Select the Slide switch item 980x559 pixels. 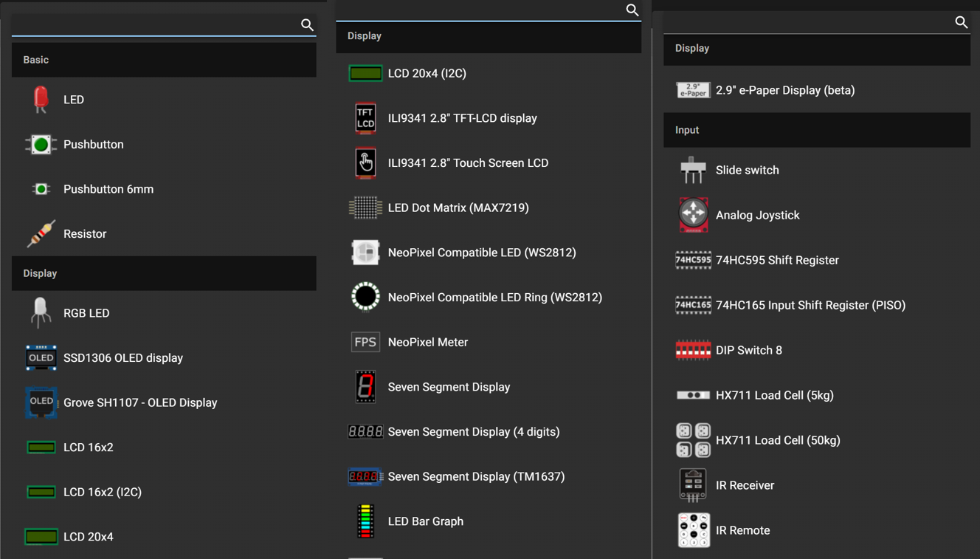point(747,170)
